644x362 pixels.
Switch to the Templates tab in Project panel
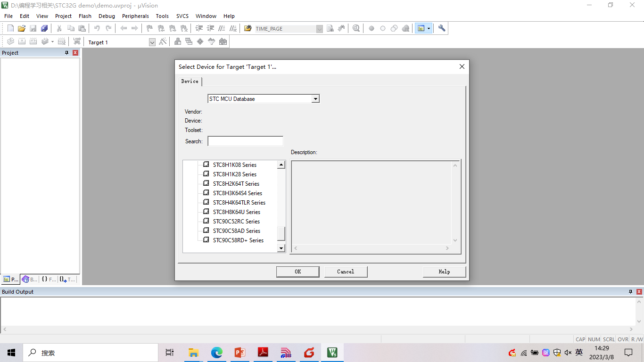67,279
